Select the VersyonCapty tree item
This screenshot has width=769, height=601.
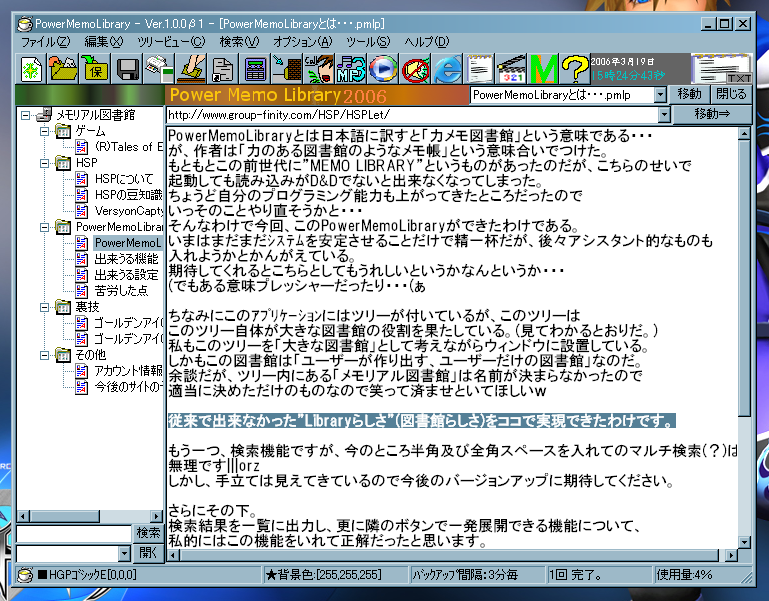pyautogui.click(x=128, y=211)
